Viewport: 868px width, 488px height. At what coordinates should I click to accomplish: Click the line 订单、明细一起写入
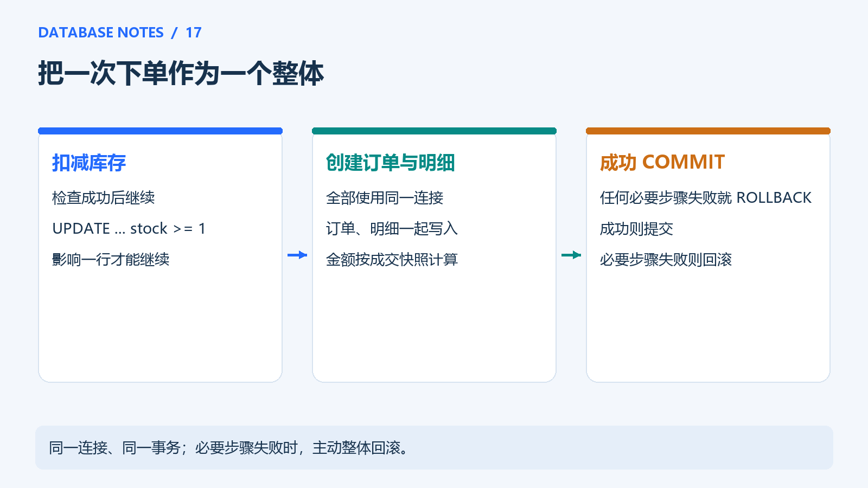[392, 229]
